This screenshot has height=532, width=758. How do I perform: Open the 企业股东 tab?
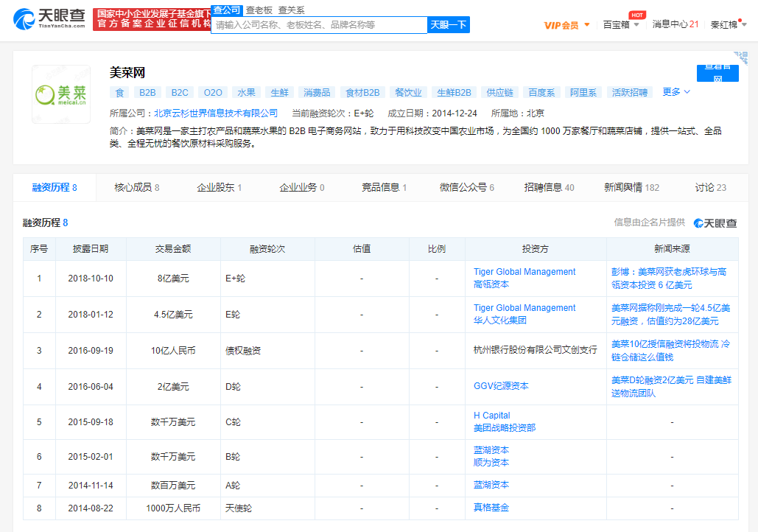[x=220, y=188]
